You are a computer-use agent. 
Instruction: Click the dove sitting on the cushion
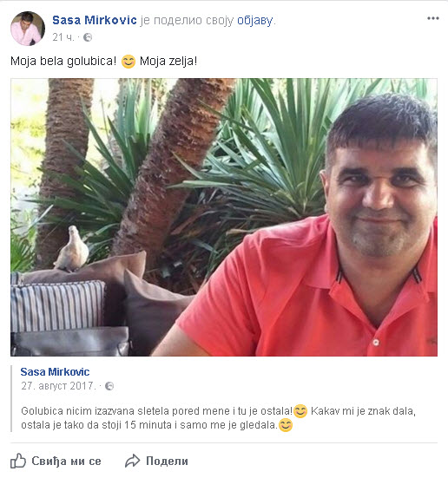[x=72, y=248]
